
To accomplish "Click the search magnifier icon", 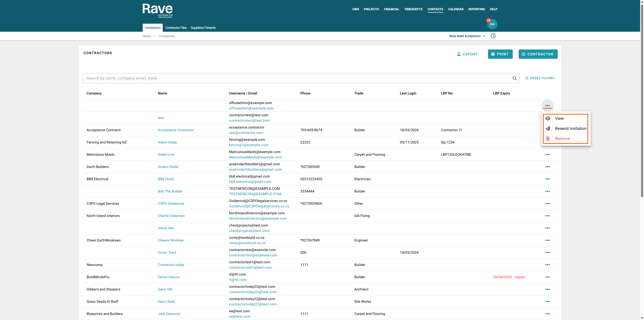I will [514, 78].
